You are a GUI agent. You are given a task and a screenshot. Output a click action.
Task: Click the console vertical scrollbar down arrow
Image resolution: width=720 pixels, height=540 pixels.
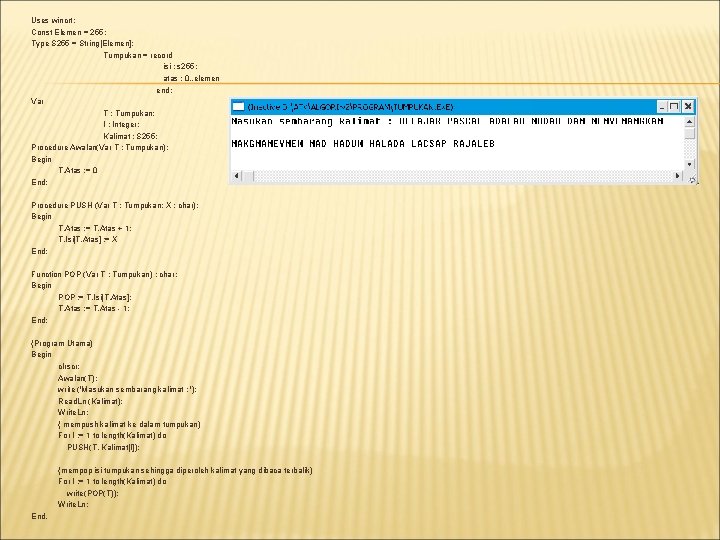[x=689, y=164]
